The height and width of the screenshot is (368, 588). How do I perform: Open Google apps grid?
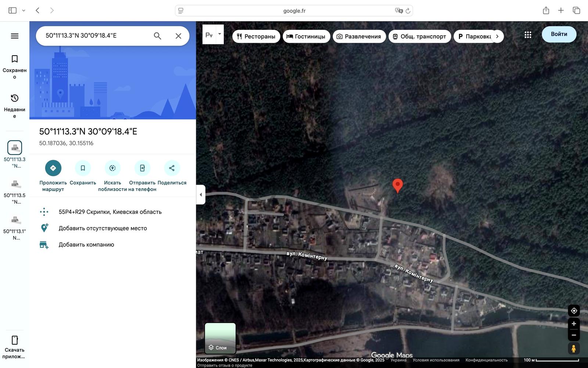[528, 35]
